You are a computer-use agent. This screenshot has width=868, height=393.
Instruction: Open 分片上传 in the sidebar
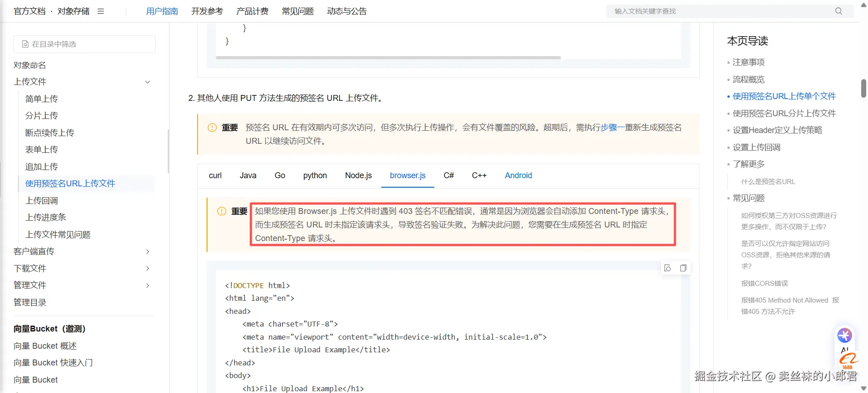pos(42,116)
